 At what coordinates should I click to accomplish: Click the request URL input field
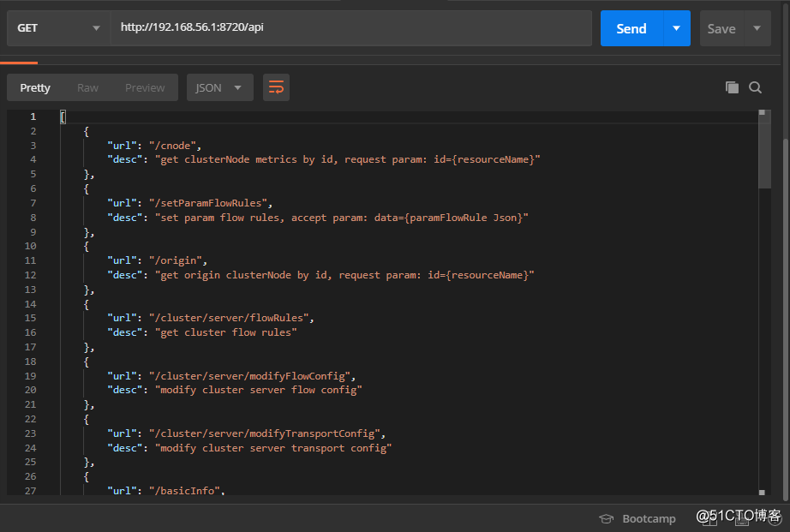(351, 28)
